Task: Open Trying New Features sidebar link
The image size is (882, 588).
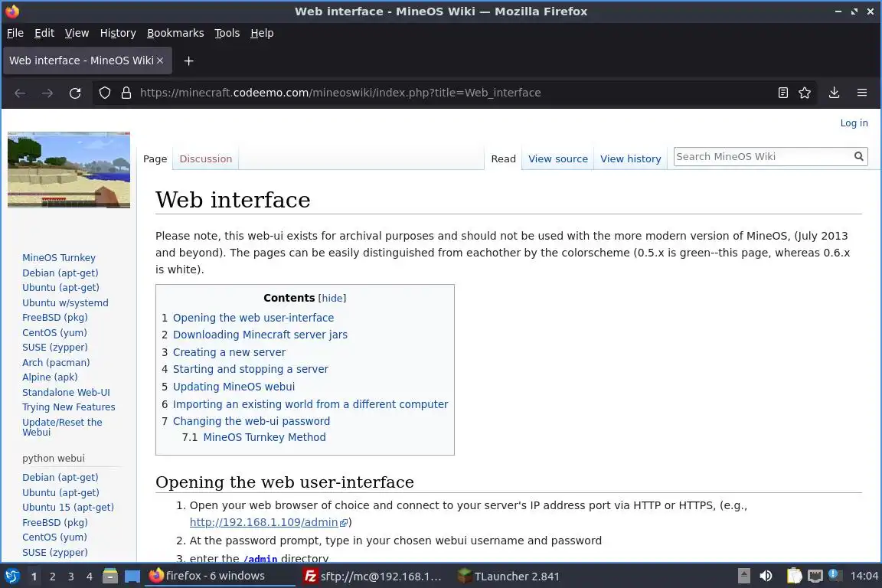Action: [69, 407]
